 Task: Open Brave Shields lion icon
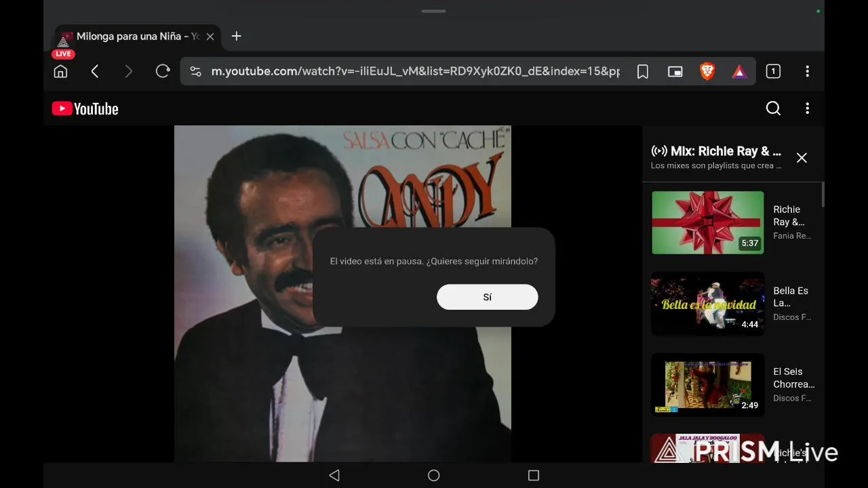click(707, 71)
